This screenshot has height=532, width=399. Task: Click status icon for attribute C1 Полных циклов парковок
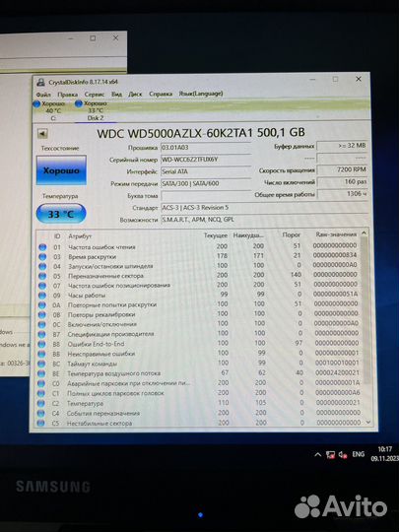coord(41,393)
